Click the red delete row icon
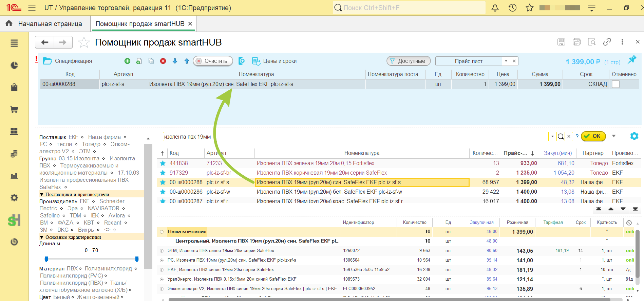 [x=163, y=61]
